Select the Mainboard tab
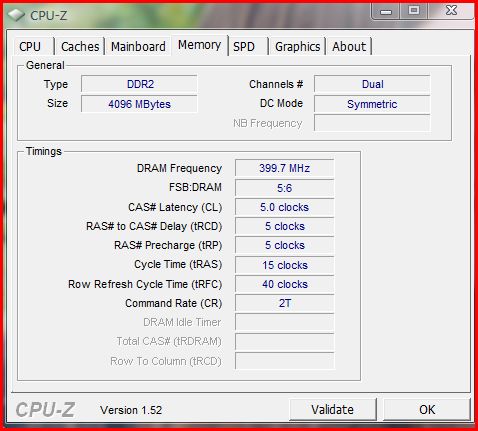478x431 pixels. (138, 46)
